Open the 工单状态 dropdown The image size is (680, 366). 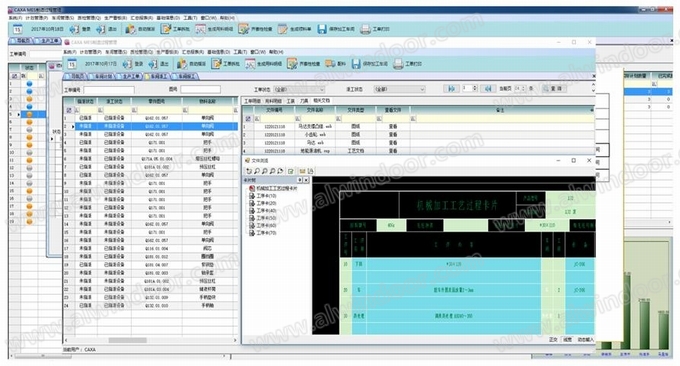pos(299,89)
